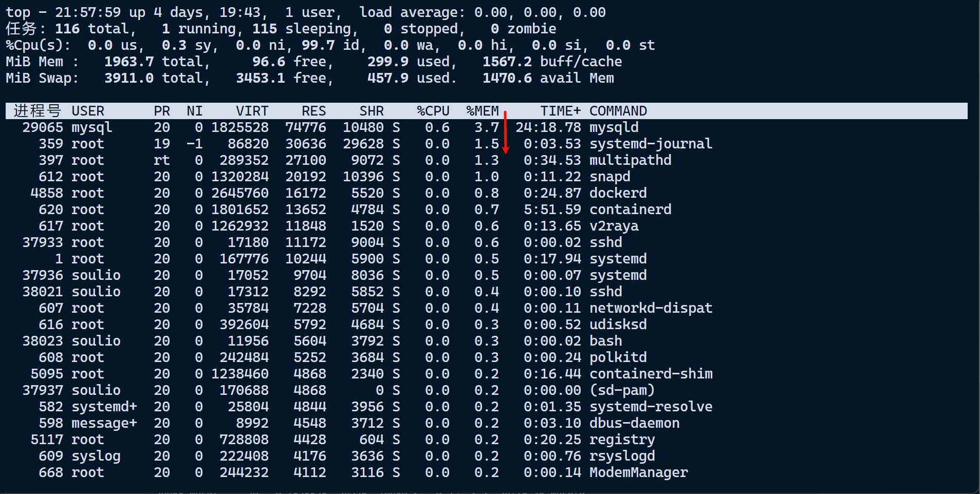
Task: Click the rsyslogd command name
Action: click(x=622, y=456)
